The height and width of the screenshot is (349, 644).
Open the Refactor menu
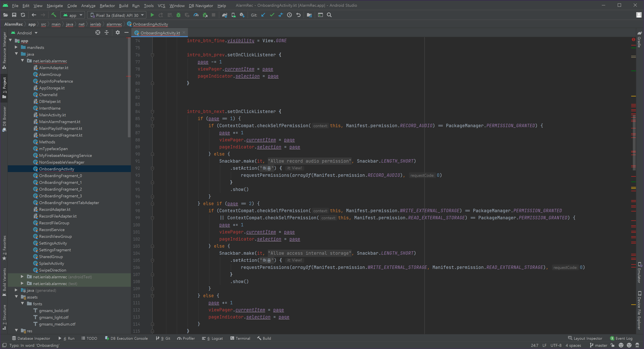(x=107, y=6)
